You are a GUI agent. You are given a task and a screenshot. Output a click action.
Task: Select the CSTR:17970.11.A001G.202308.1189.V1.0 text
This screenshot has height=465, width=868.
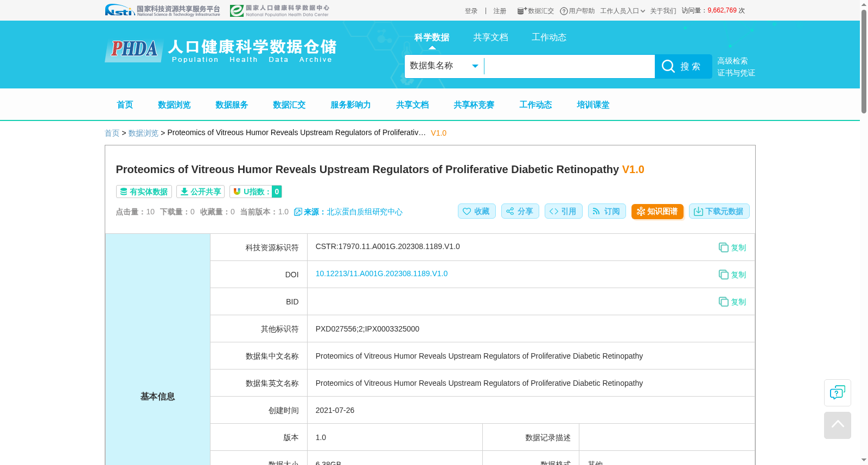[x=388, y=246]
